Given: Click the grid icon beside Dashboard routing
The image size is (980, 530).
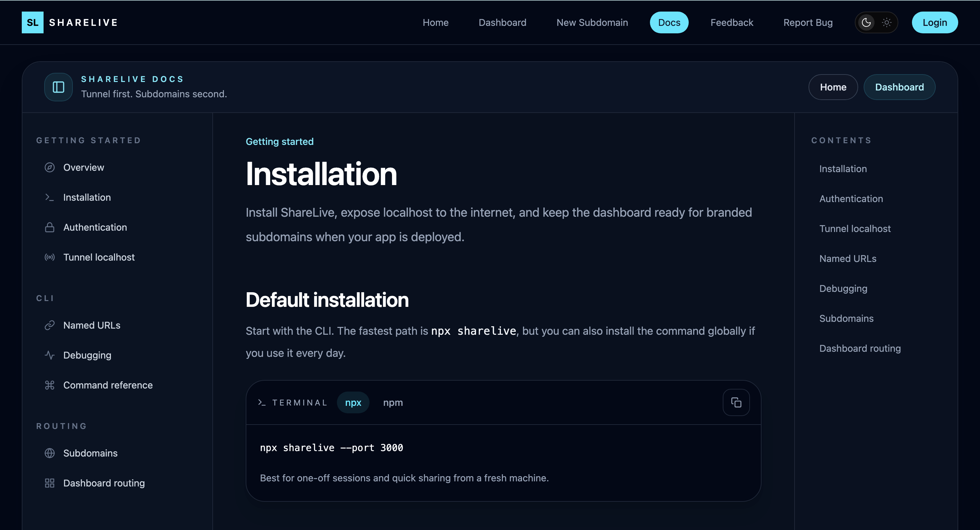Looking at the screenshot, I should click(x=49, y=483).
